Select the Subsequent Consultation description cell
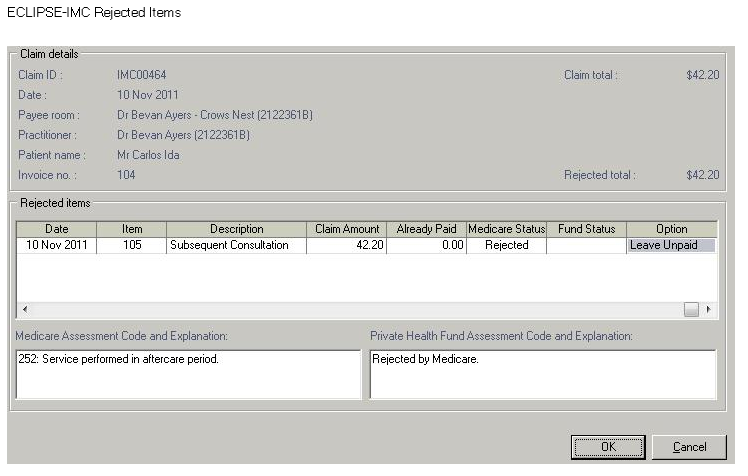 [x=236, y=245]
